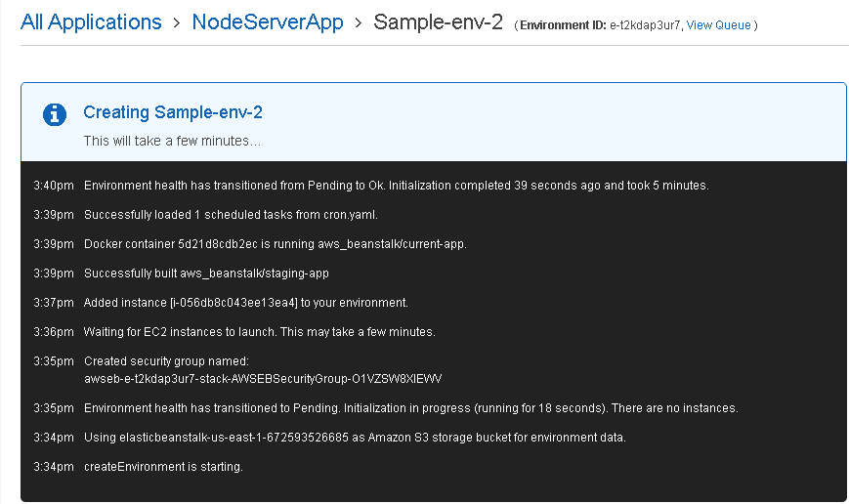Click the blue info icon
This screenshot has height=504, width=849.
(x=54, y=114)
